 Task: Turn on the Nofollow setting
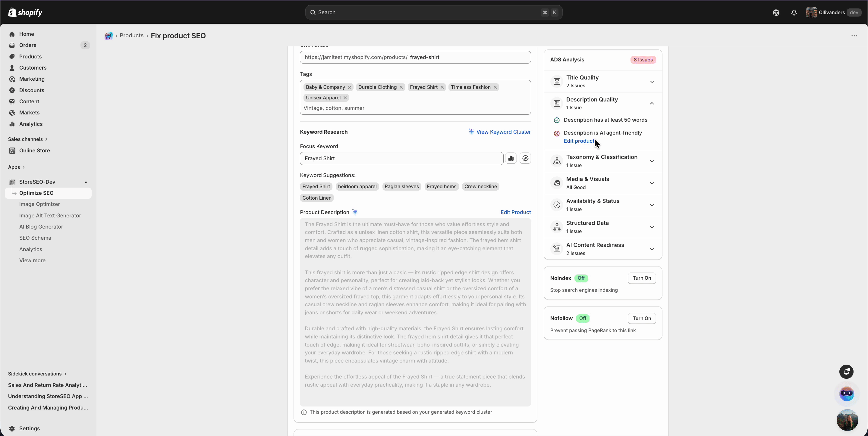(642, 318)
